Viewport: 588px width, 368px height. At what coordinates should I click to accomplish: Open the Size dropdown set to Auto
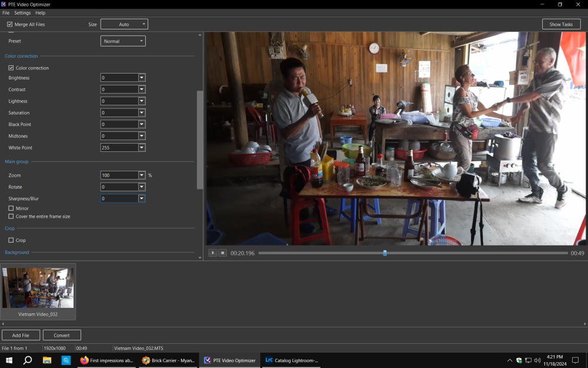pyautogui.click(x=124, y=24)
